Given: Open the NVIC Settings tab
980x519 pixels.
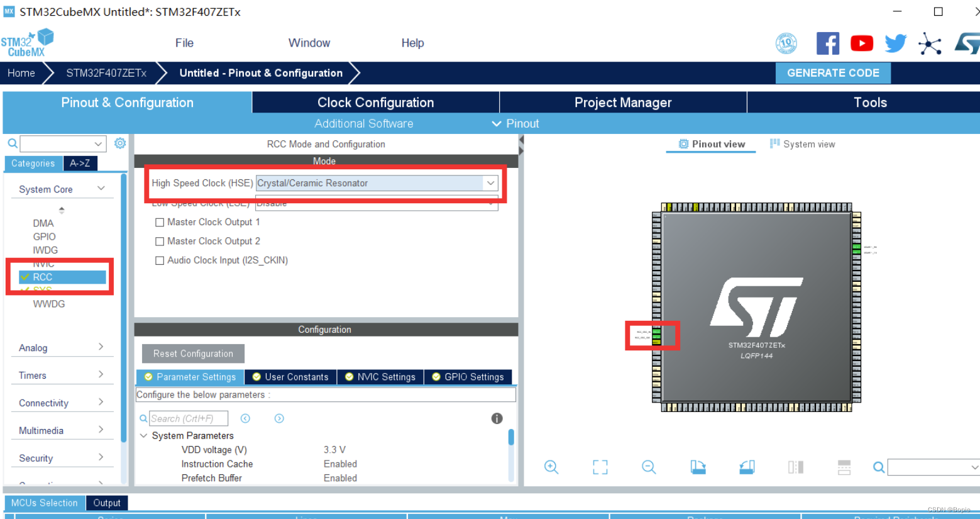Looking at the screenshot, I should point(380,377).
